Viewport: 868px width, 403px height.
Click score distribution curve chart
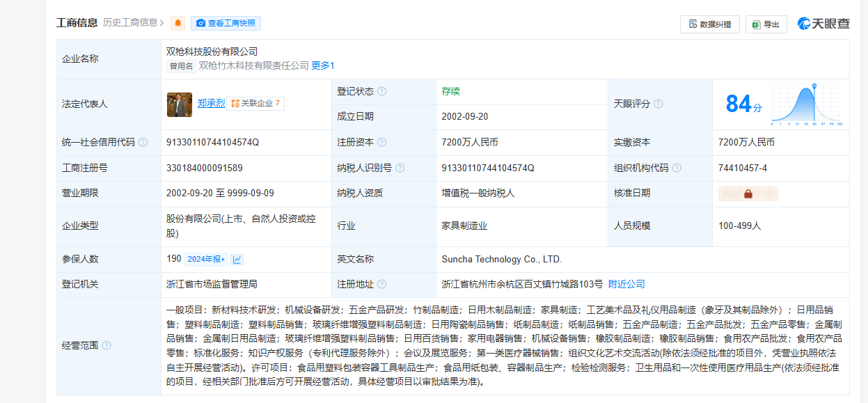pos(806,104)
